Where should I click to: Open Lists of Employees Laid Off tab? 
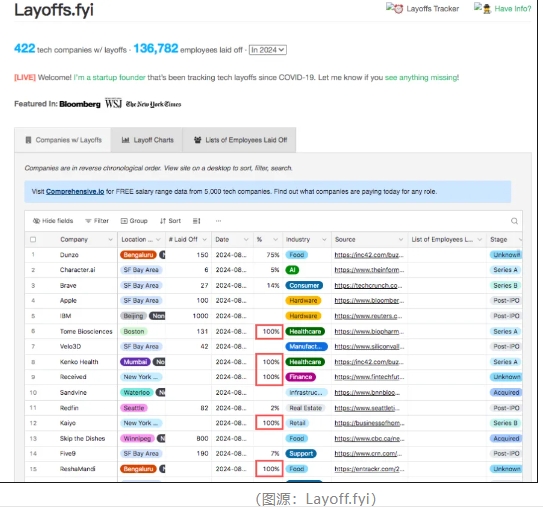coord(240,140)
